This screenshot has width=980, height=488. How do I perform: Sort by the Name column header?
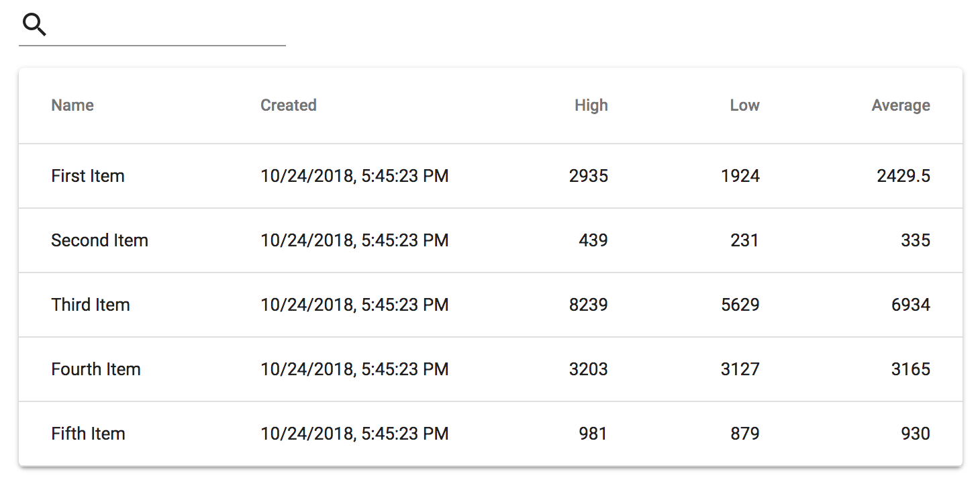(72, 105)
